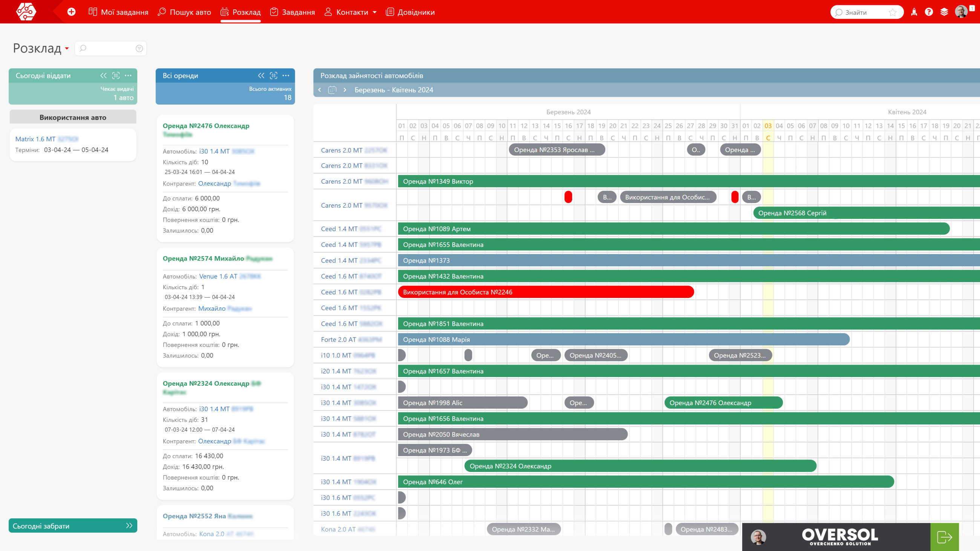Click the 'Використання авто' header
This screenshot has width=980, height=551.
73,117
